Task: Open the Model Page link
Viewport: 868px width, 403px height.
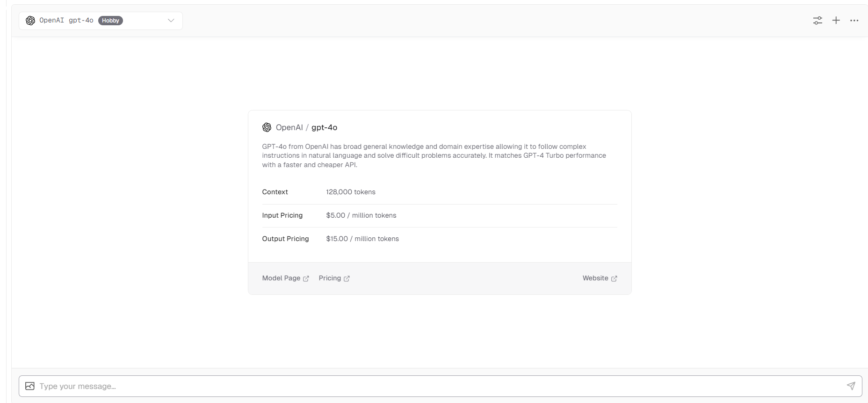Action: pos(281,278)
